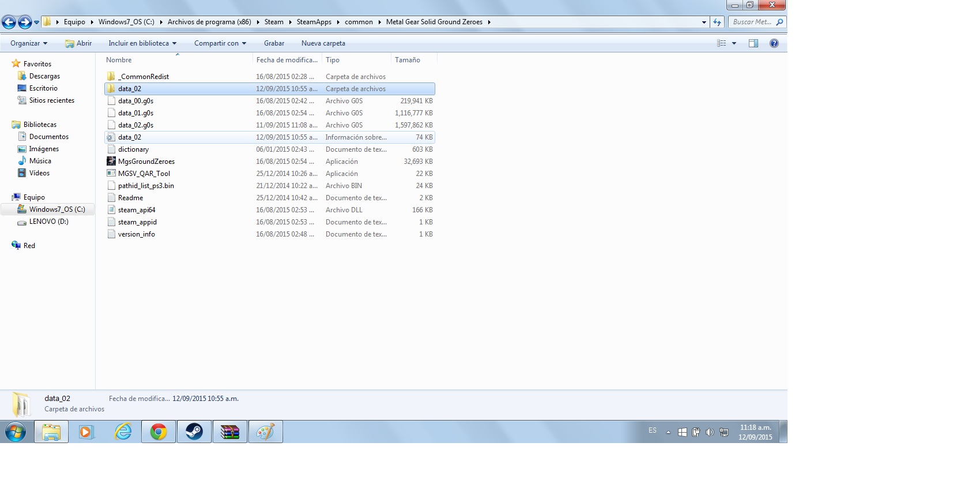Select the data_02.g0s file
This screenshot has width=980, height=495.
[x=269, y=125]
